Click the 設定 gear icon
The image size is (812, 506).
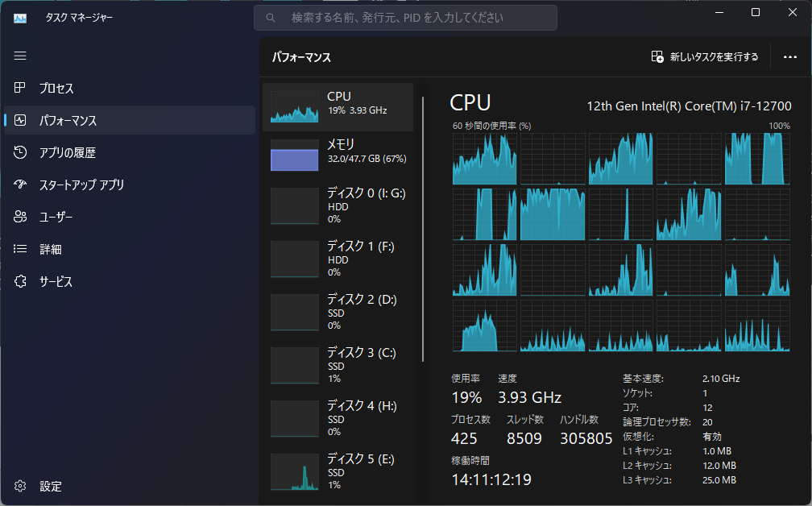pyautogui.click(x=20, y=486)
